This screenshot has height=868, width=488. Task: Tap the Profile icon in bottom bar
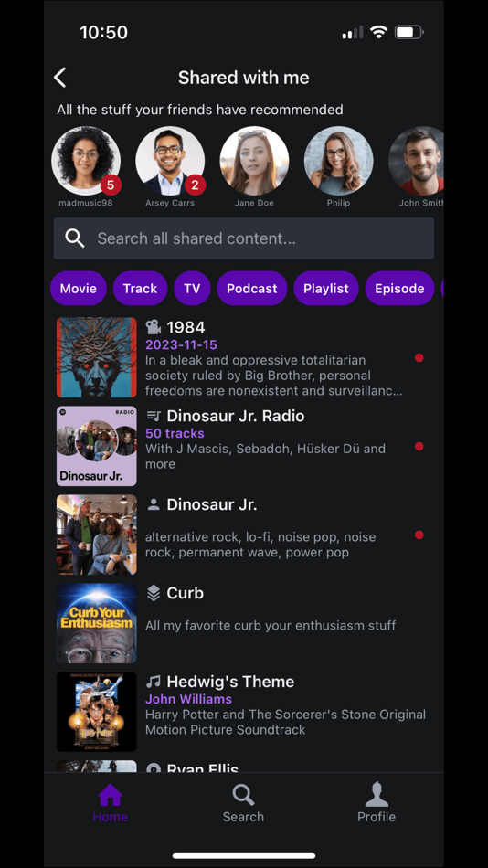[x=377, y=794]
